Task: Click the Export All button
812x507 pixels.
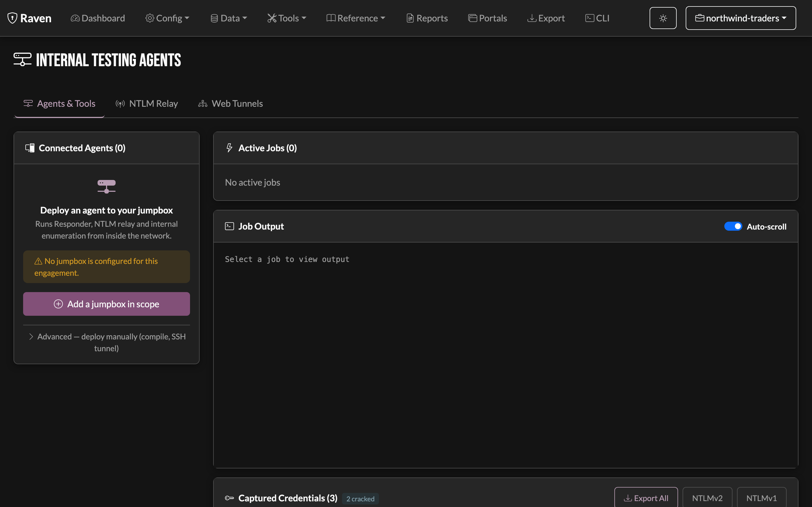Action: (x=646, y=498)
